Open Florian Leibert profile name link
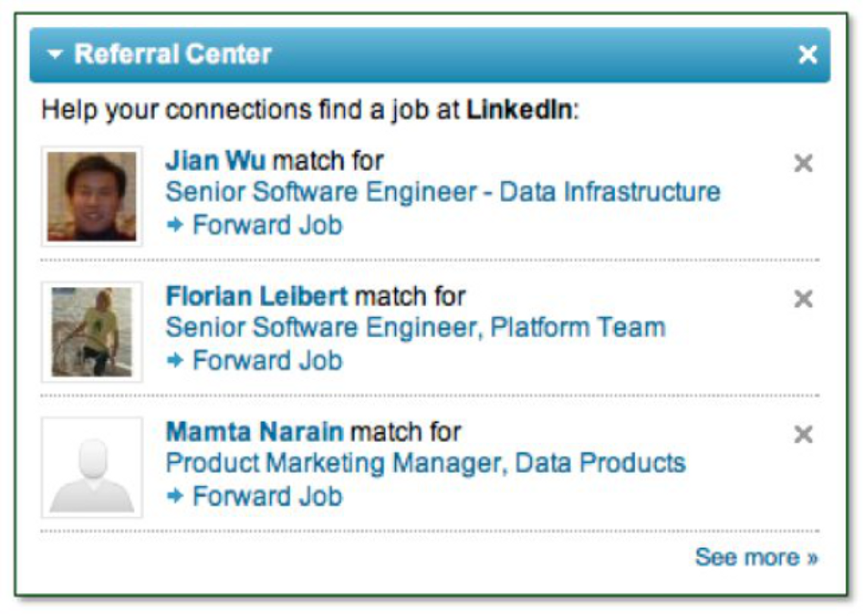863x616 pixels. pyautogui.click(x=256, y=296)
